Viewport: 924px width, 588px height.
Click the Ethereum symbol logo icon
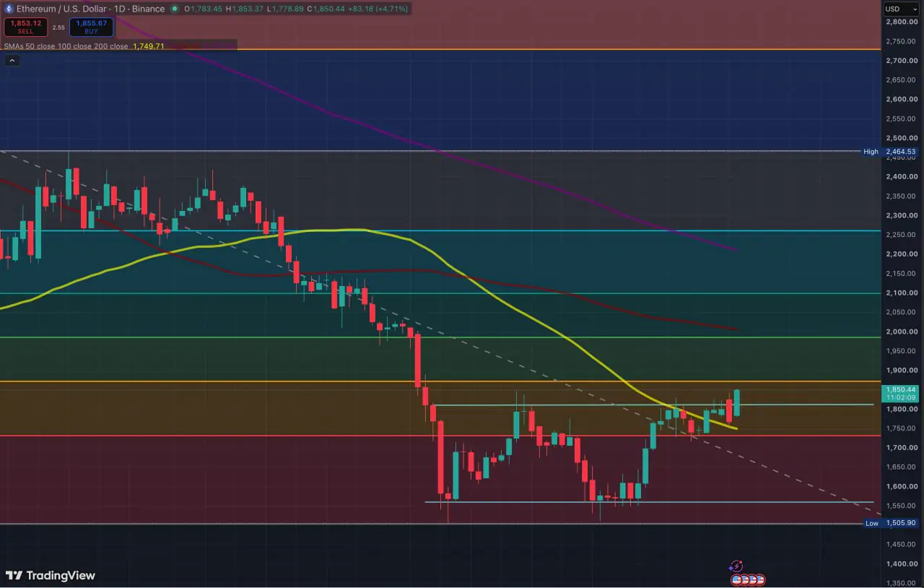[9, 9]
